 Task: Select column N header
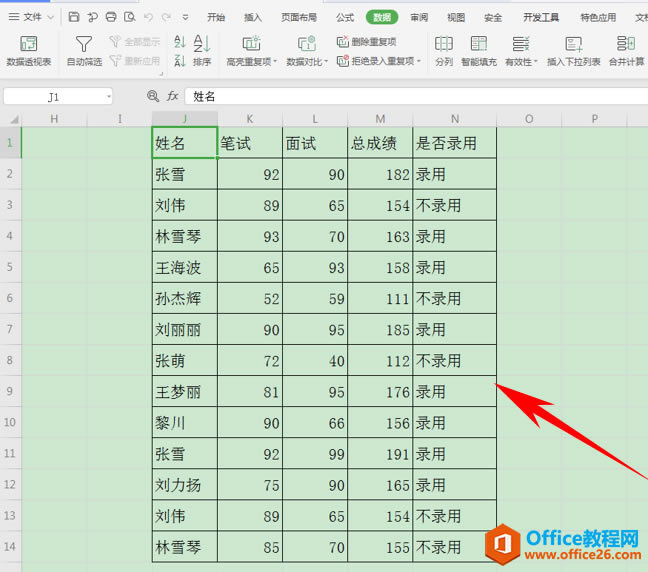455,119
